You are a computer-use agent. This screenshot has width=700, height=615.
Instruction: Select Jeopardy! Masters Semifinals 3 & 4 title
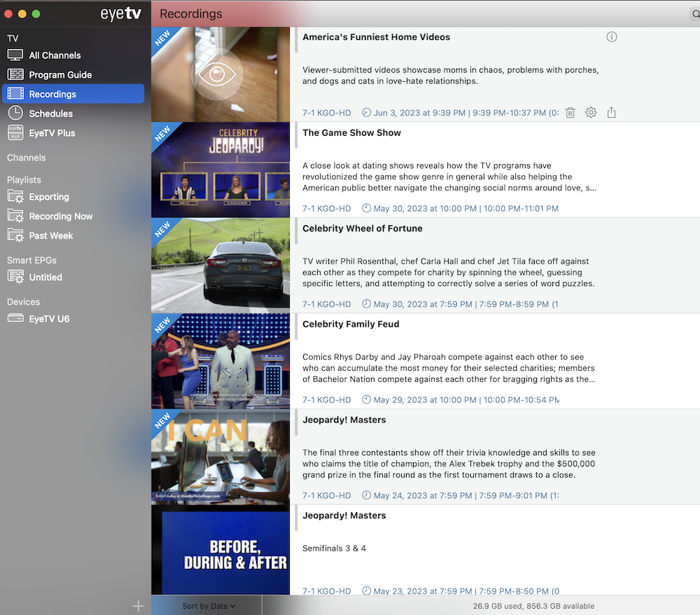pyautogui.click(x=344, y=516)
